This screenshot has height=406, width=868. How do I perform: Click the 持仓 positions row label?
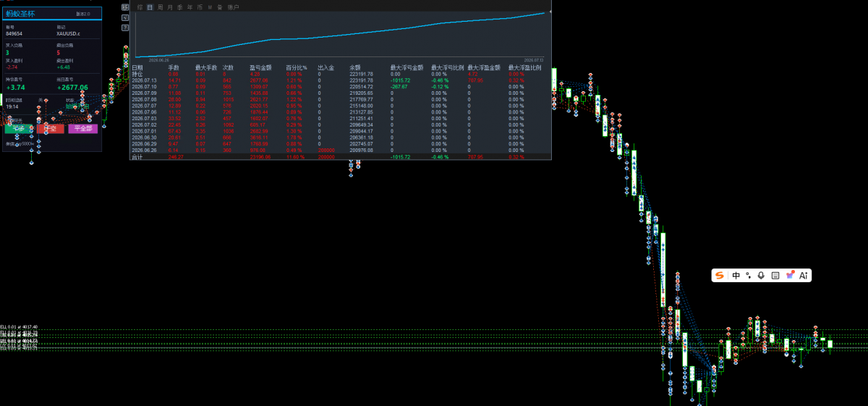(x=137, y=74)
